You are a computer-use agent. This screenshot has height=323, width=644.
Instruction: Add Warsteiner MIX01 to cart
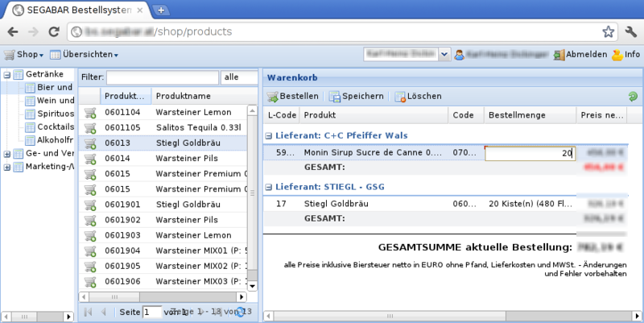coord(90,251)
